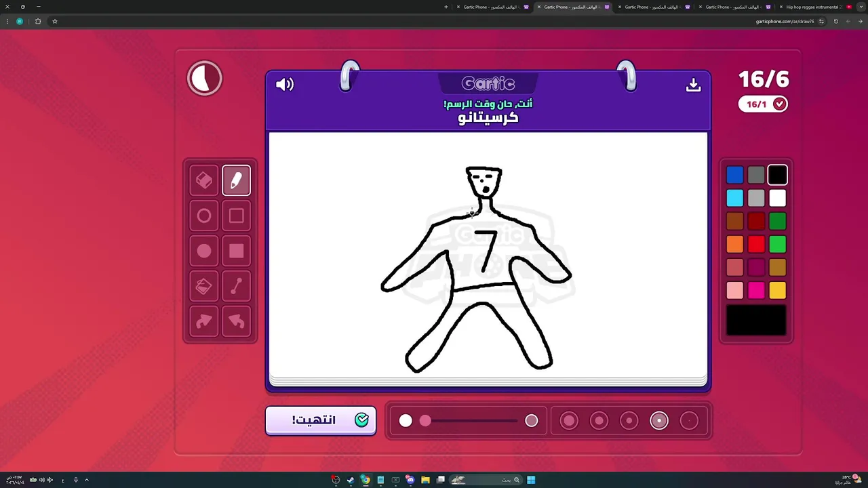This screenshot has width=868, height=488.
Task: Click the round timer clock icon
Action: click(205, 79)
